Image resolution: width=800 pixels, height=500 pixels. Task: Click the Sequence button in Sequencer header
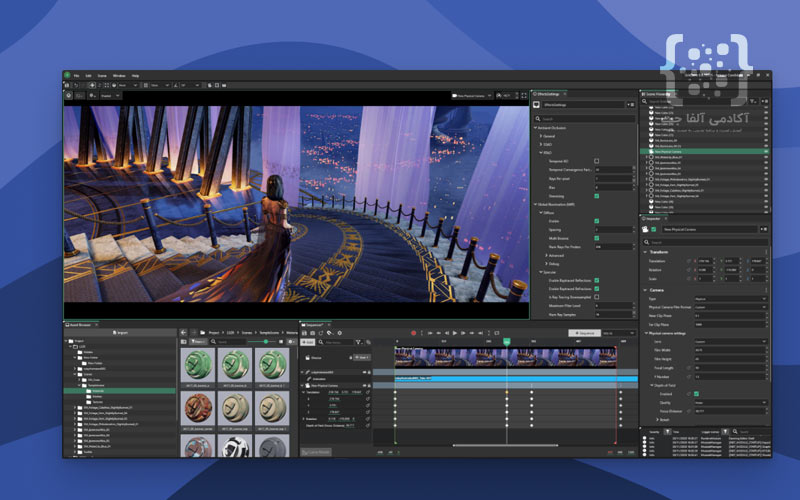click(x=585, y=333)
